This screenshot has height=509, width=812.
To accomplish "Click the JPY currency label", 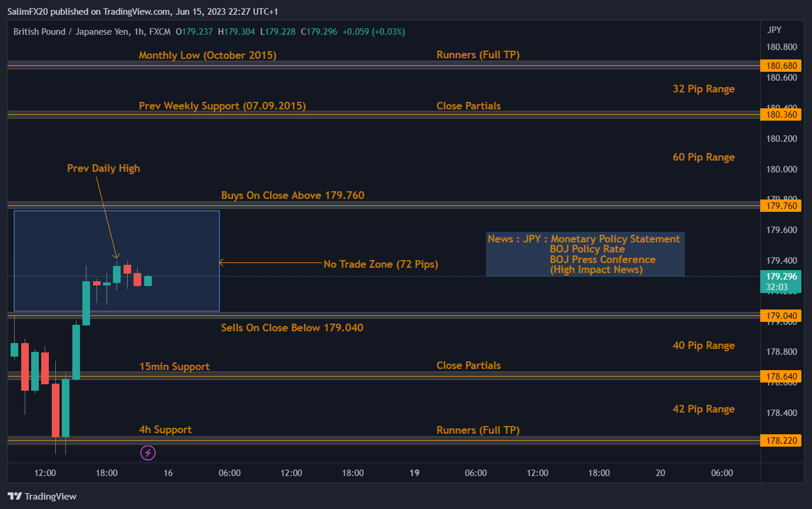I will [774, 30].
